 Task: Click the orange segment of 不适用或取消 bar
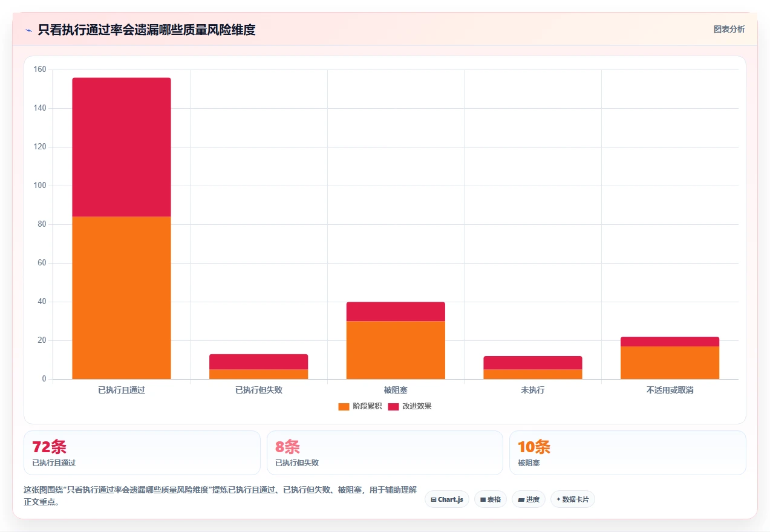(x=670, y=363)
